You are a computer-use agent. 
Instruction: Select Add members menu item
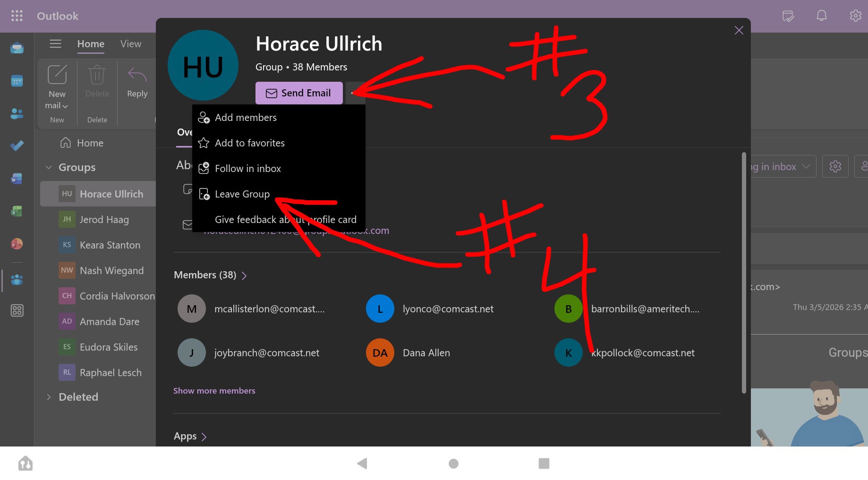click(279, 118)
